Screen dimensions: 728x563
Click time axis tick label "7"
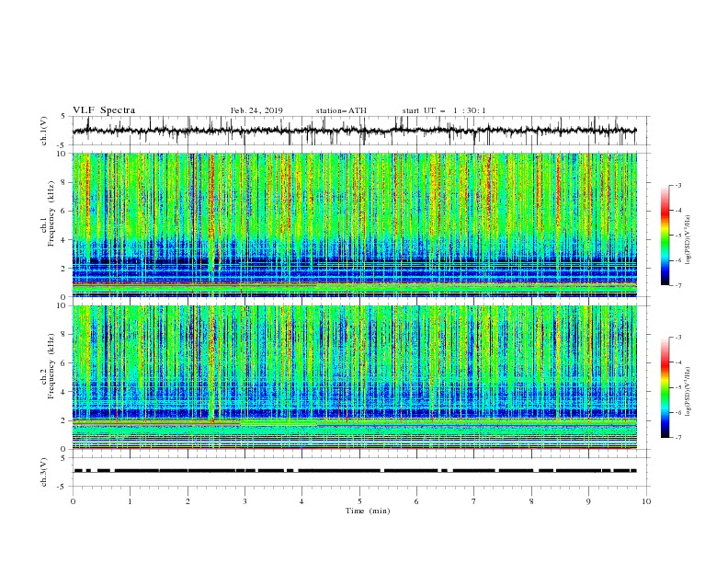click(474, 501)
